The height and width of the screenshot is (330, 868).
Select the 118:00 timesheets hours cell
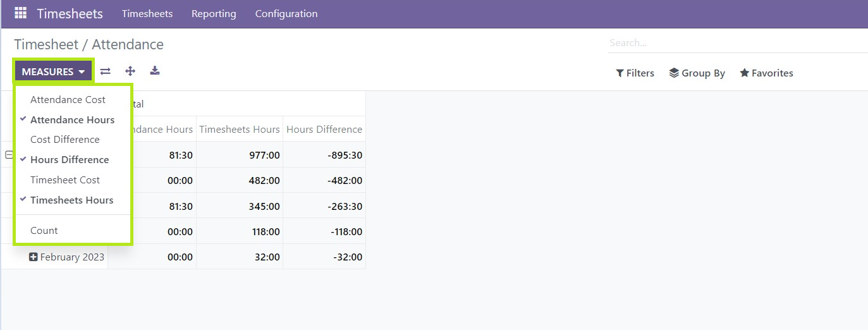point(240,231)
